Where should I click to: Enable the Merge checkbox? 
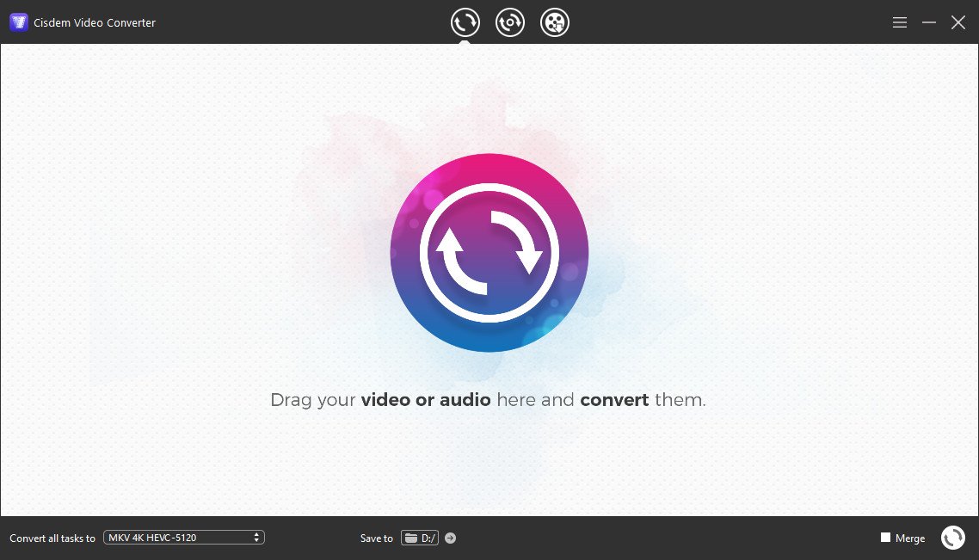885,538
